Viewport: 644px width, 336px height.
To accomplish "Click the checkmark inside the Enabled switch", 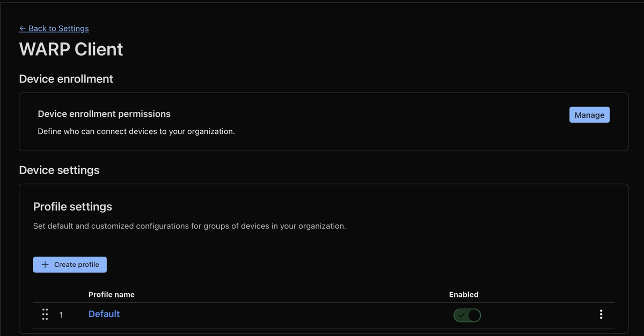I will (x=462, y=315).
